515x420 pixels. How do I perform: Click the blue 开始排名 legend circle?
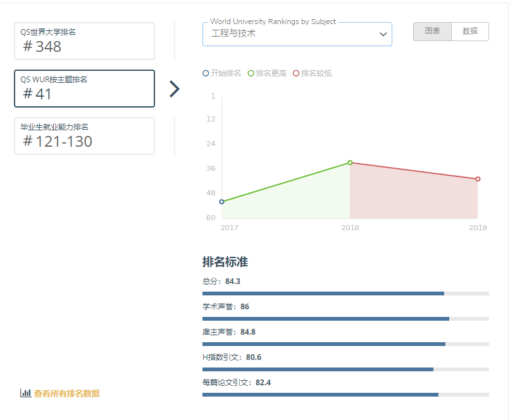pos(206,73)
